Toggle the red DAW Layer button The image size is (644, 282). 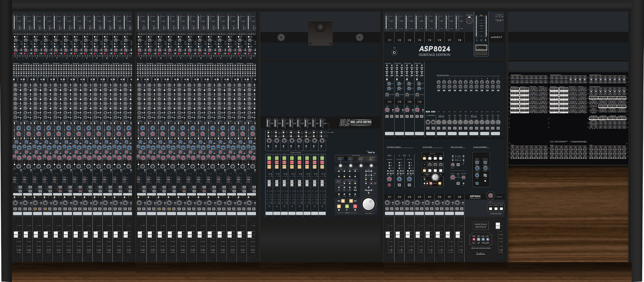point(371,184)
